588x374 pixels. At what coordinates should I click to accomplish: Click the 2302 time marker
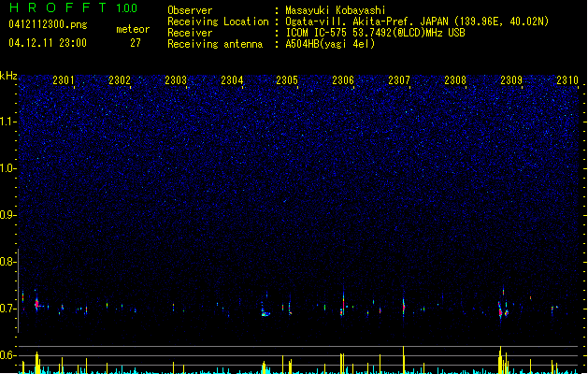click(120, 80)
